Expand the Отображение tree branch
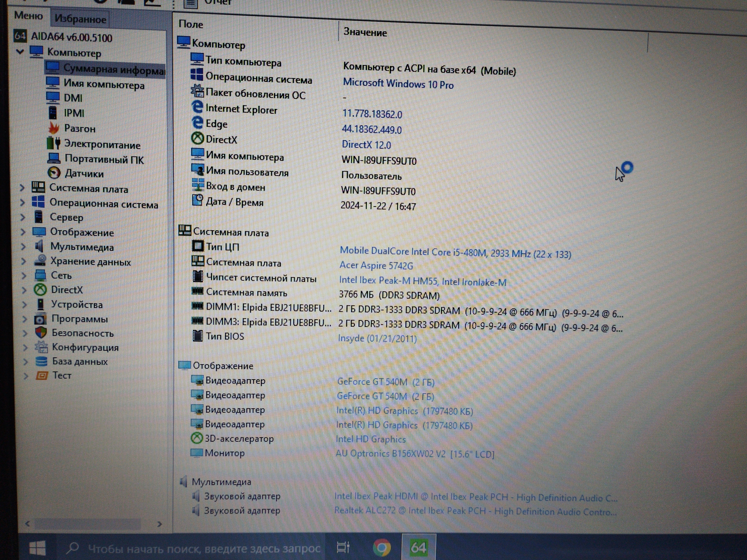This screenshot has width=747, height=560. [23, 232]
